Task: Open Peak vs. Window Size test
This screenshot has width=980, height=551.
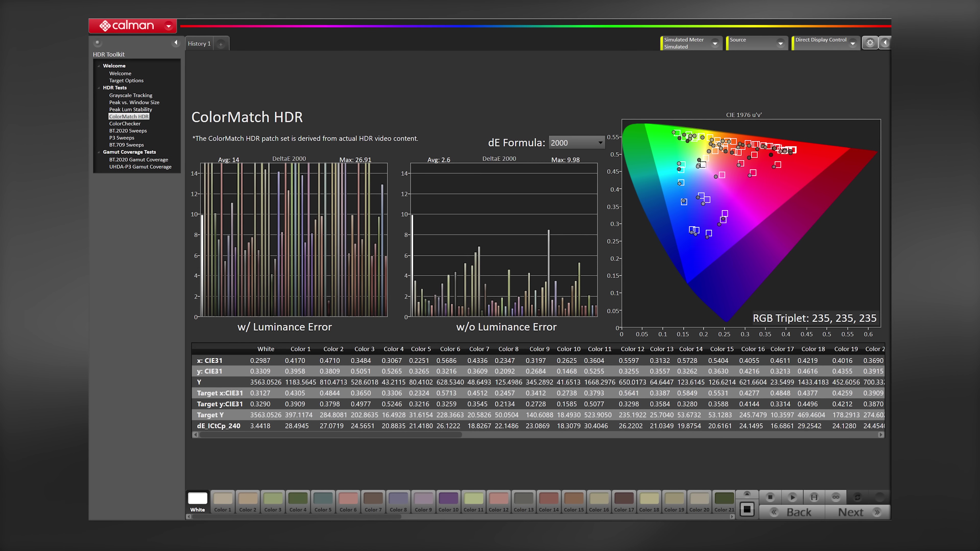Action: click(134, 102)
